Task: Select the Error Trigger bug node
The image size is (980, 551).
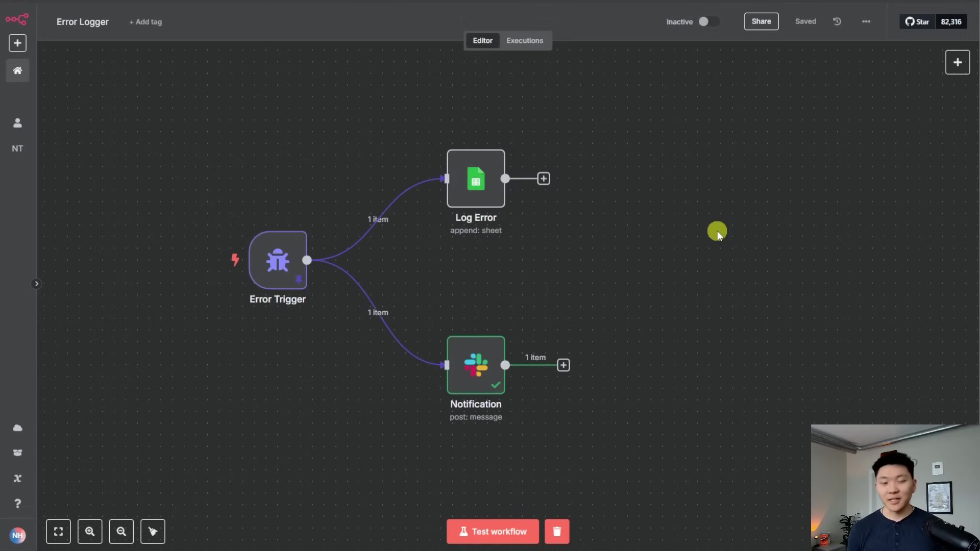Action: (x=278, y=260)
